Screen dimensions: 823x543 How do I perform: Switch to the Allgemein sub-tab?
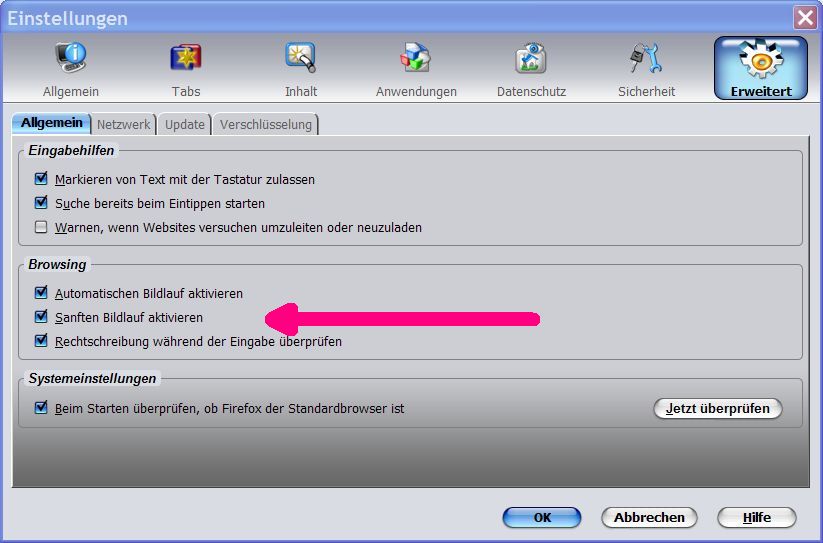[x=51, y=123]
